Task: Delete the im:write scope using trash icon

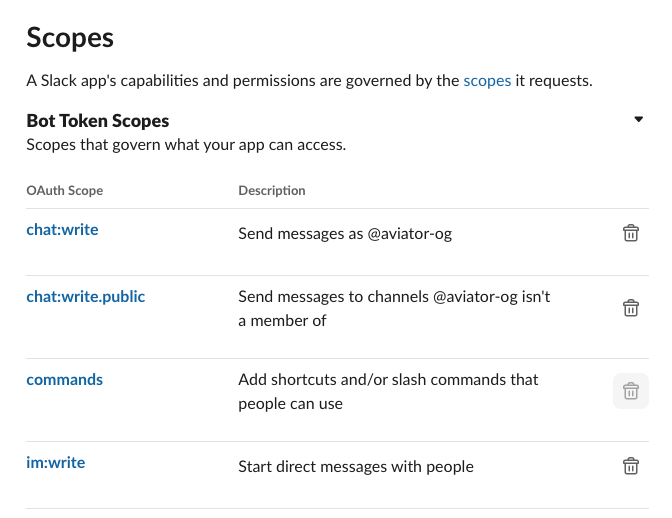Action: point(630,466)
